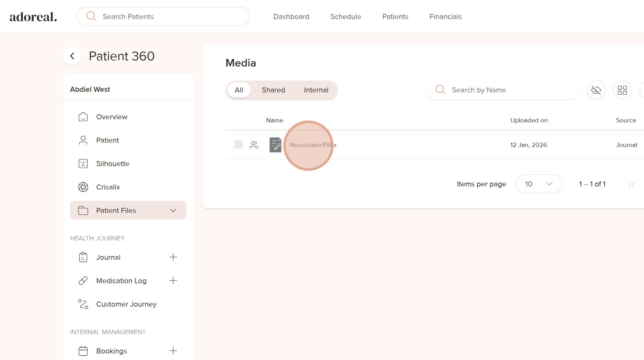Click the Neurotoxin/Filler document icon
This screenshot has height=360, width=644.
click(275, 145)
